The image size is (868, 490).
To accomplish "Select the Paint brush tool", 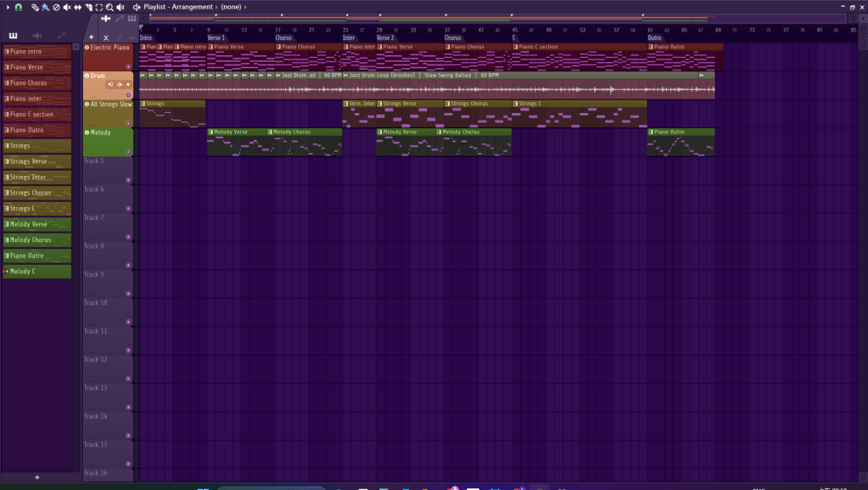I will pos(45,7).
